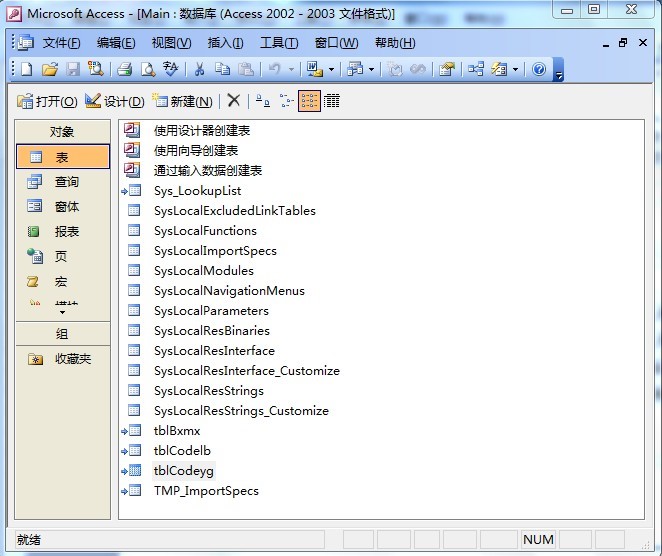This screenshot has width=662, height=556.
Task: Open the 视图(V) menu
Action: (x=171, y=43)
